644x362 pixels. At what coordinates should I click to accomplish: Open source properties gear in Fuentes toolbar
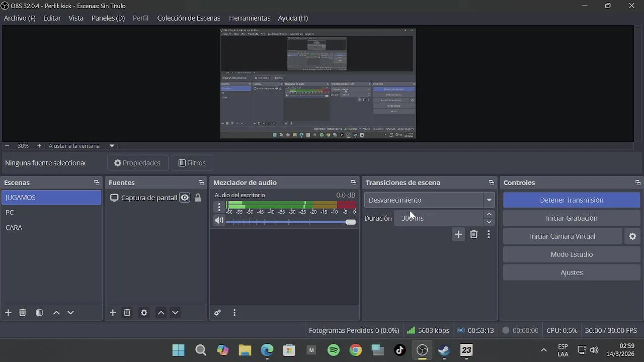click(x=144, y=313)
